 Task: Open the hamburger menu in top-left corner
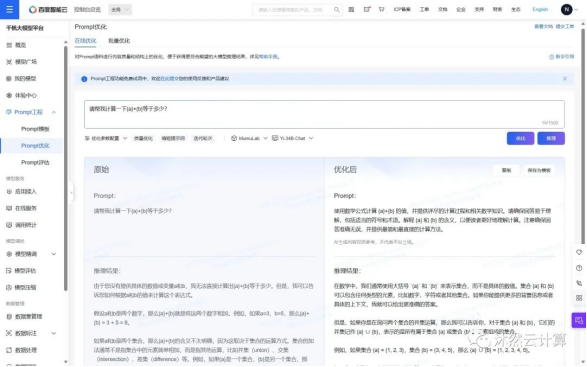pos(9,9)
